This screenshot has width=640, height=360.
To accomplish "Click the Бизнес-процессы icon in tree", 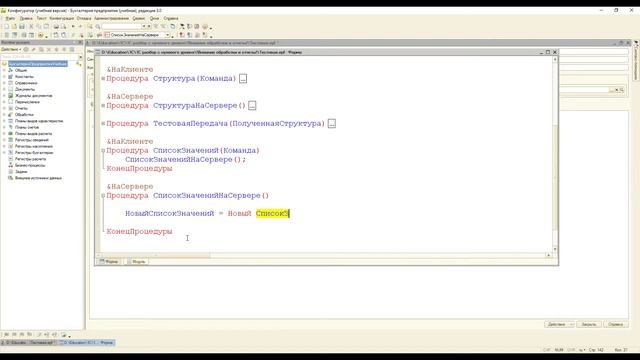I will point(11,165).
